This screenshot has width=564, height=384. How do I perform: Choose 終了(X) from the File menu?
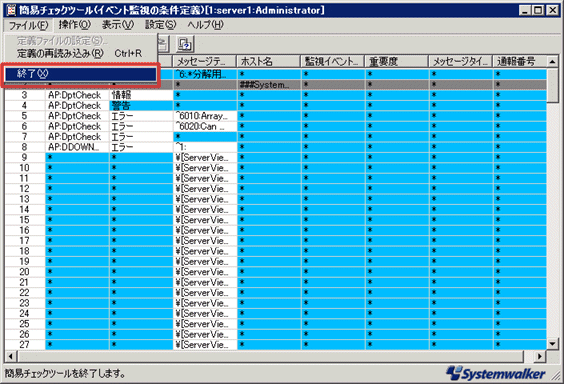[81, 74]
